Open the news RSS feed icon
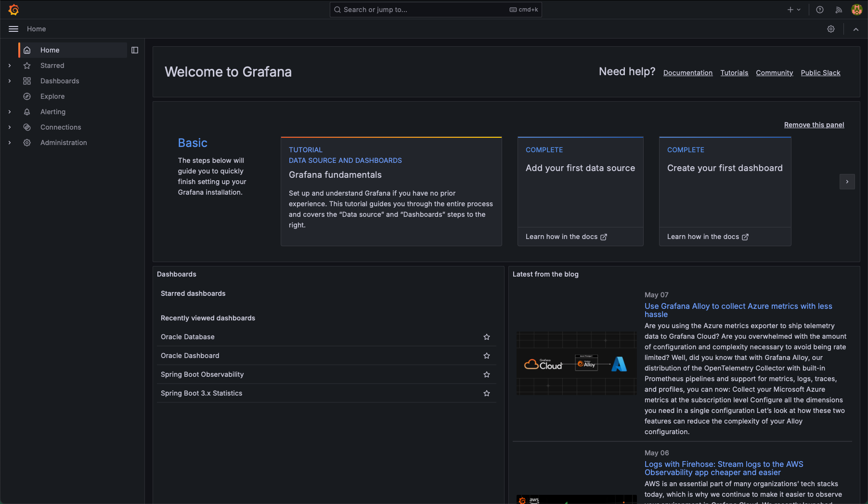The height and width of the screenshot is (504, 868). pyautogui.click(x=839, y=10)
